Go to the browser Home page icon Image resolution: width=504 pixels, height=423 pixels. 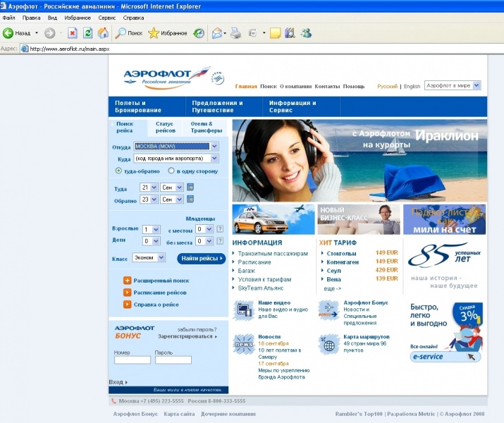coord(103,33)
